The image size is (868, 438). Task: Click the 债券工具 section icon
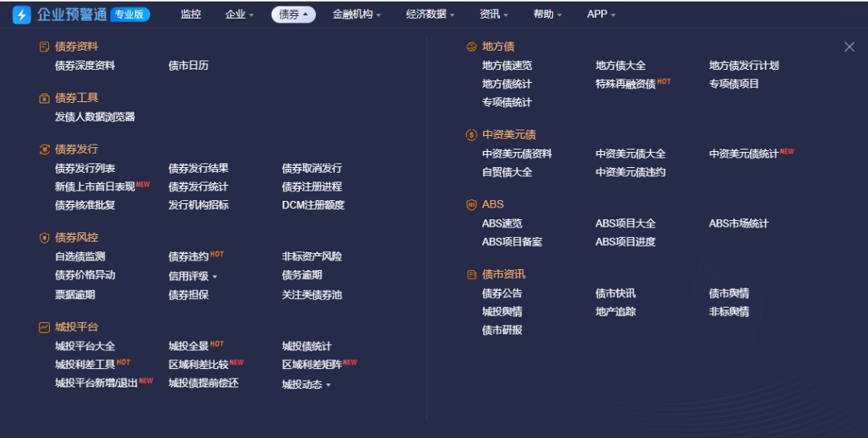pyautogui.click(x=44, y=98)
